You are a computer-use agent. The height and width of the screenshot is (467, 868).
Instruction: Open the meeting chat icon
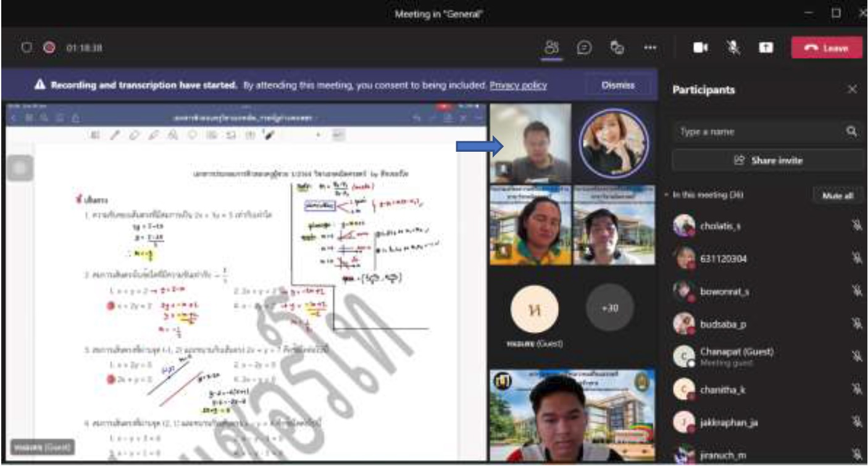[x=584, y=48]
